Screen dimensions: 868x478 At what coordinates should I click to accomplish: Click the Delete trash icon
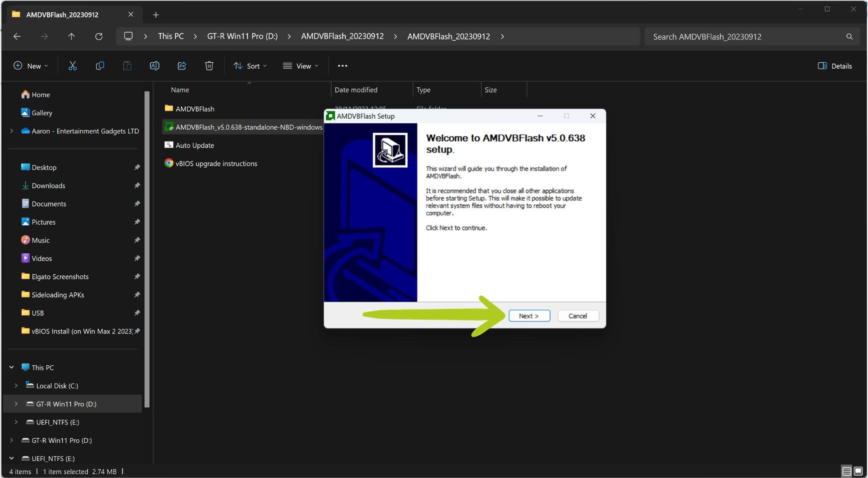point(209,66)
